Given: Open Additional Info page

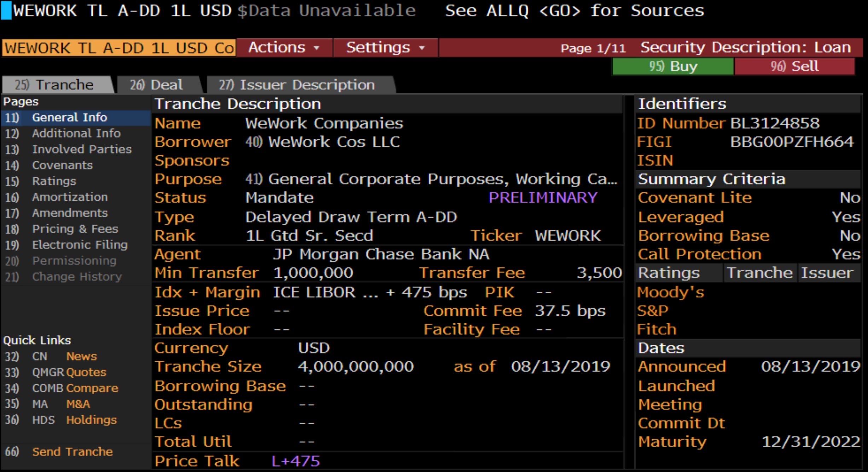Looking at the screenshot, I should tap(76, 133).
